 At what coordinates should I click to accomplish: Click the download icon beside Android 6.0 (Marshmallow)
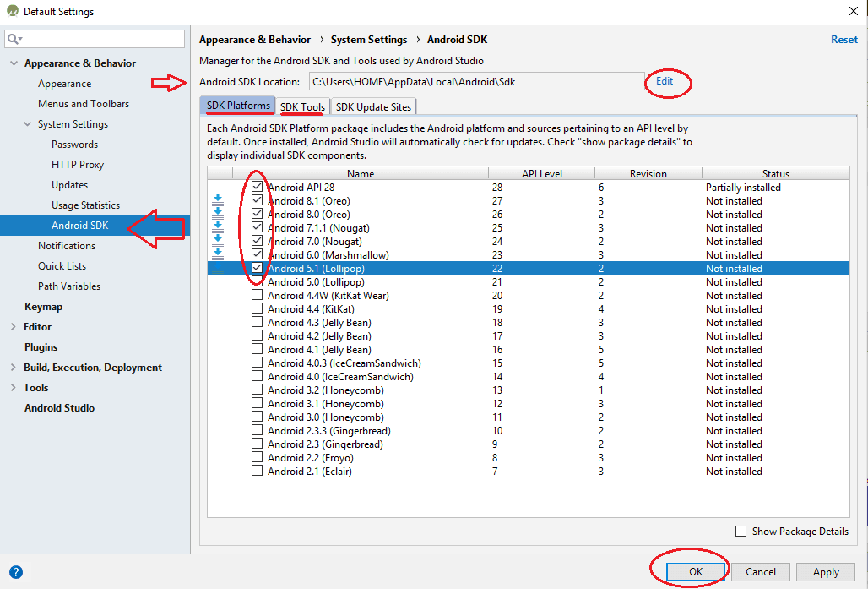coord(218,255)
